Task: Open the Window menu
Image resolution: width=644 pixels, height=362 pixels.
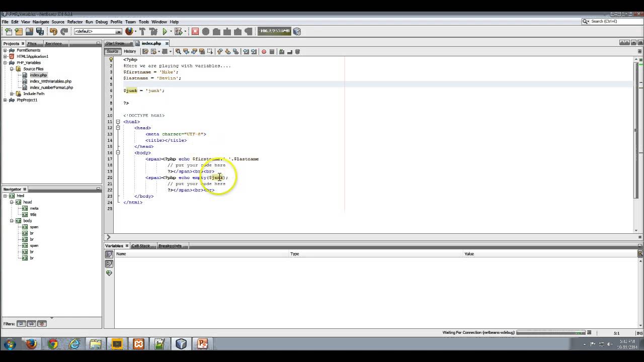Action: pos(159,22)
